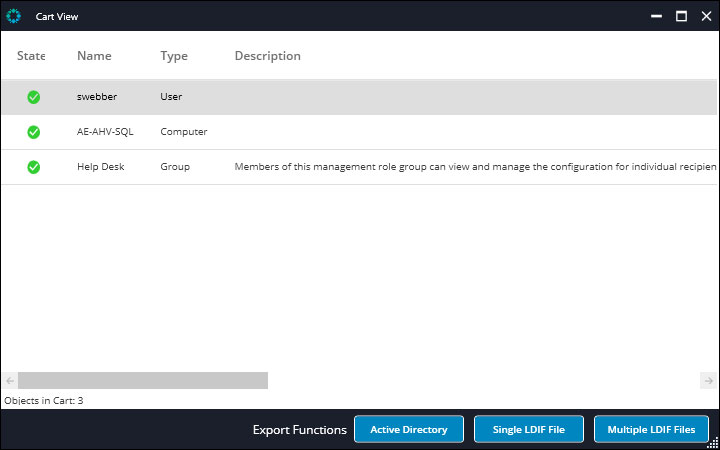
Task: Sort by the Name column header
Action: pos(94,56)
